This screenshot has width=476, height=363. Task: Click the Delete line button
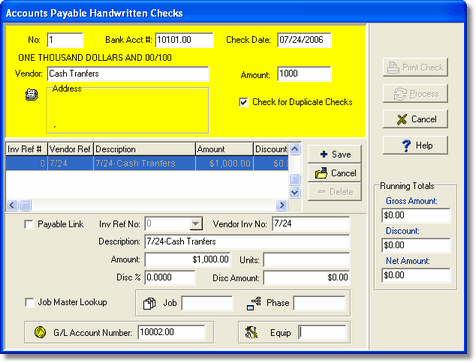click(334, 192)
